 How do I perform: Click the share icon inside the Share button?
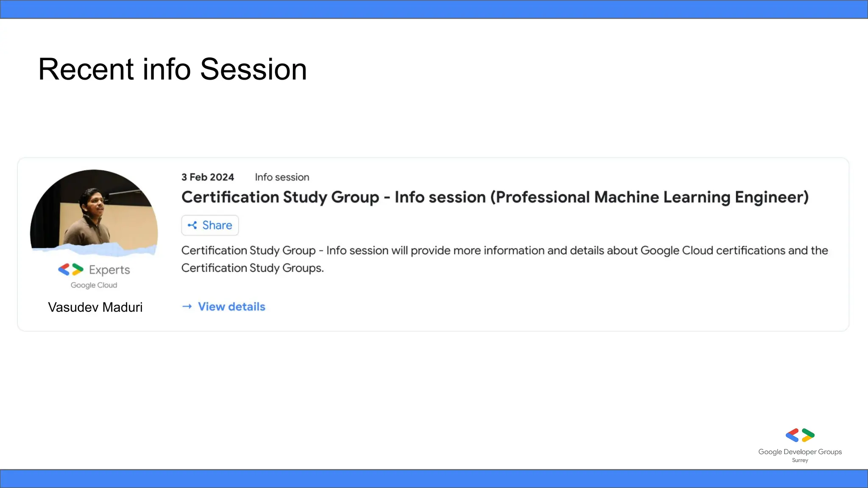pyautogui.click(x=192, y=225)
